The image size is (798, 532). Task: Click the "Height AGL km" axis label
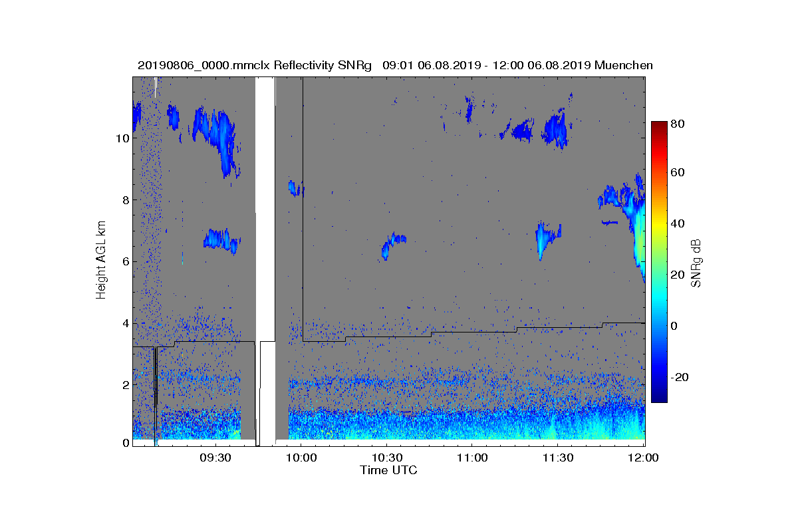pyautogui.click(x=101, y=261)
